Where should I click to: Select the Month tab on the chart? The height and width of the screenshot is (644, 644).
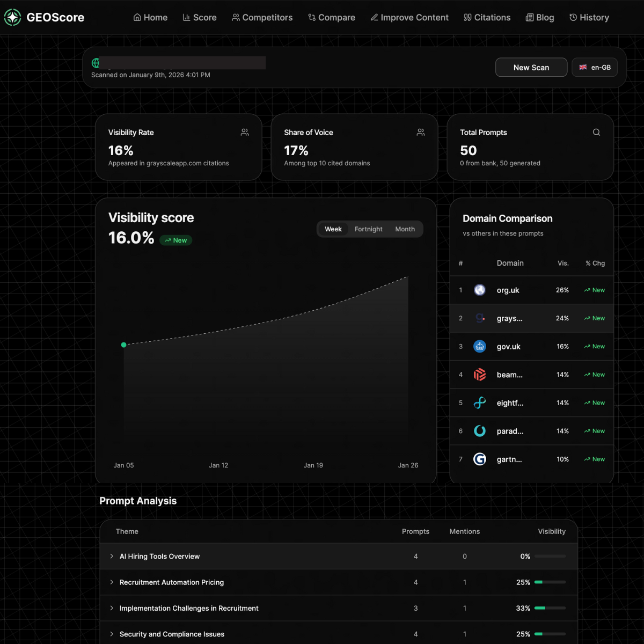(x=405, y=229)
